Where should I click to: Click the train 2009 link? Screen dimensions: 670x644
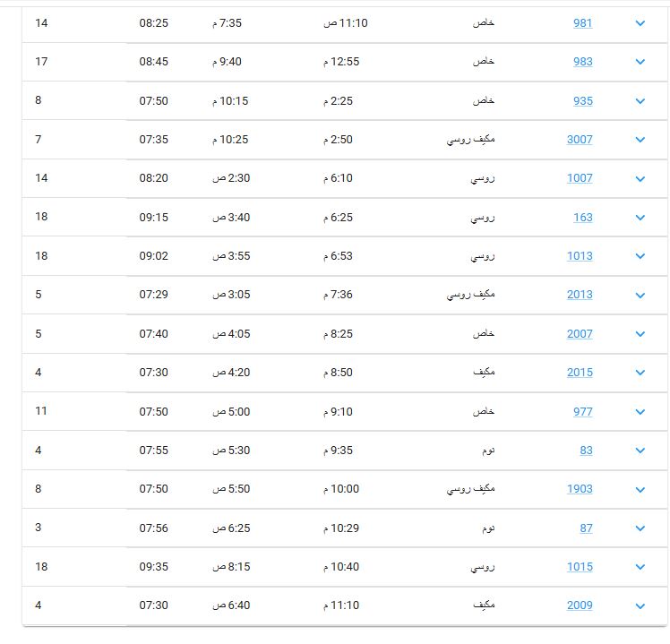coord(580,605)
